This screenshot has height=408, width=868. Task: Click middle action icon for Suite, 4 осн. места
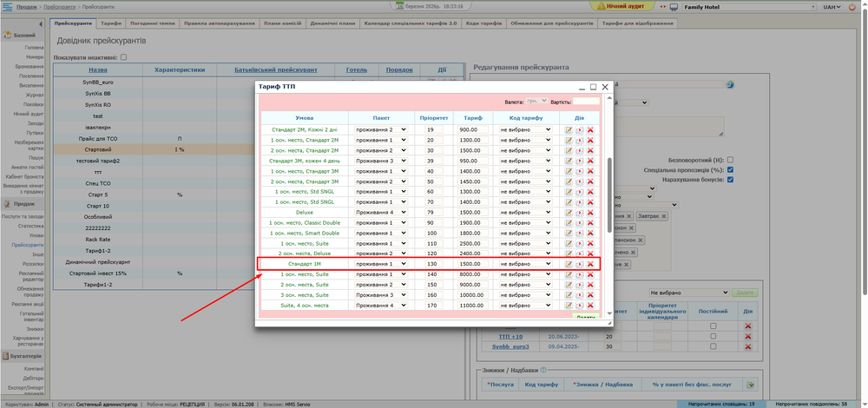coord(579,306)
